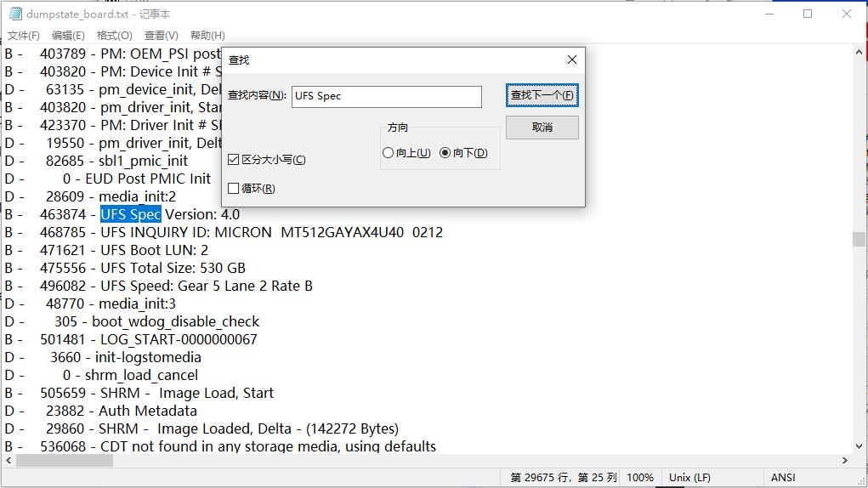Open the 格式(O) menu
This screenshot has height=488, width=868.
(115, 36)
